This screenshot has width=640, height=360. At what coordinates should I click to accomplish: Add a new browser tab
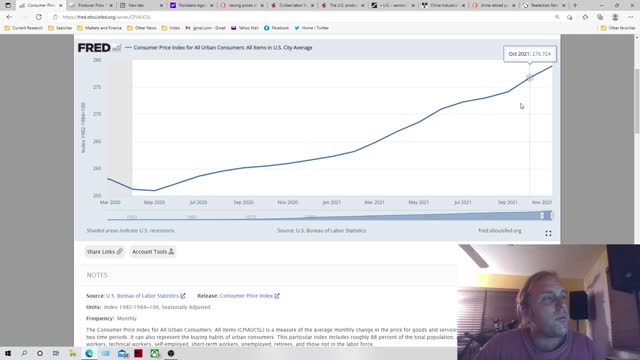pos(575,5)
